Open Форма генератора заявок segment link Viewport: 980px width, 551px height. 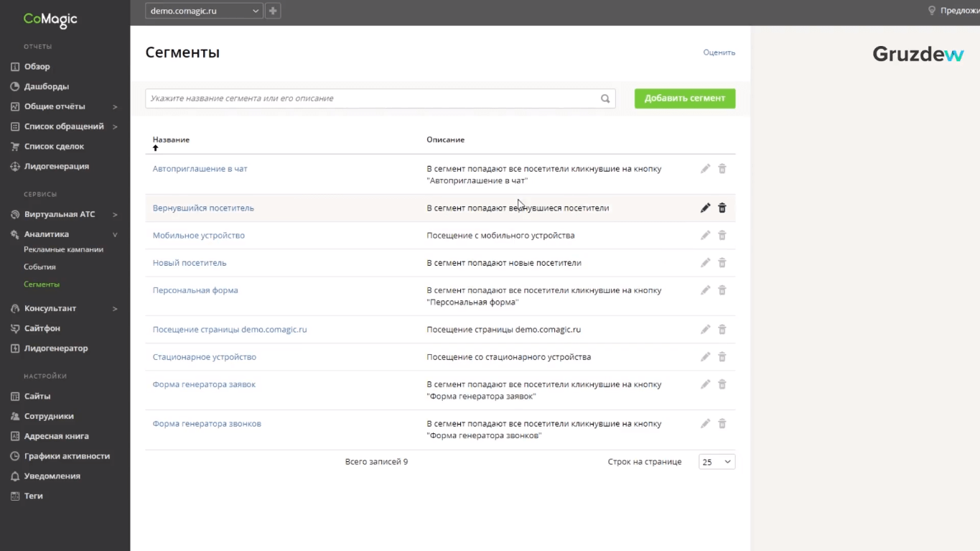point(204,384)
